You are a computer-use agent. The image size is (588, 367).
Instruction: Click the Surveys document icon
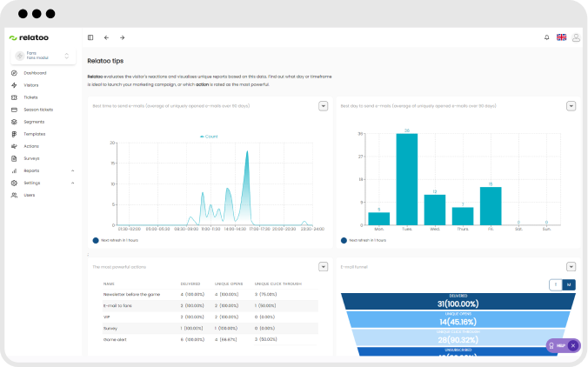(14, 158)
